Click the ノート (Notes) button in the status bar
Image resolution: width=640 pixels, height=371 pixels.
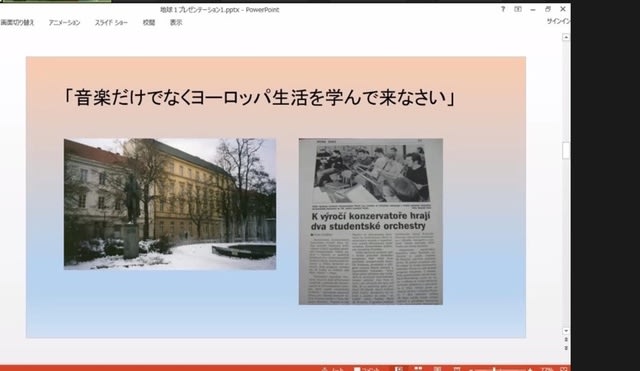pos(333,369)
